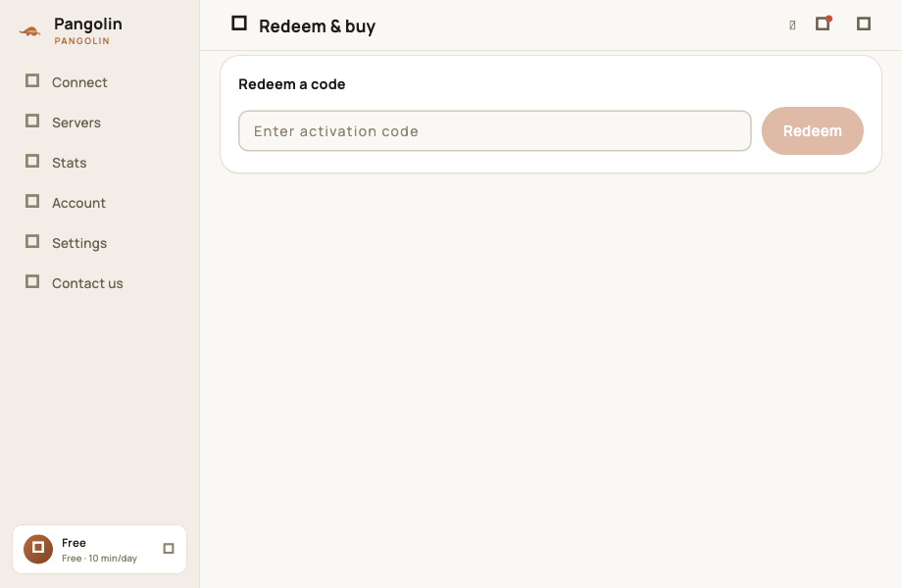The image size is (902, 588).
Task: Click the icon beside Servers
Action: [32, 122]
